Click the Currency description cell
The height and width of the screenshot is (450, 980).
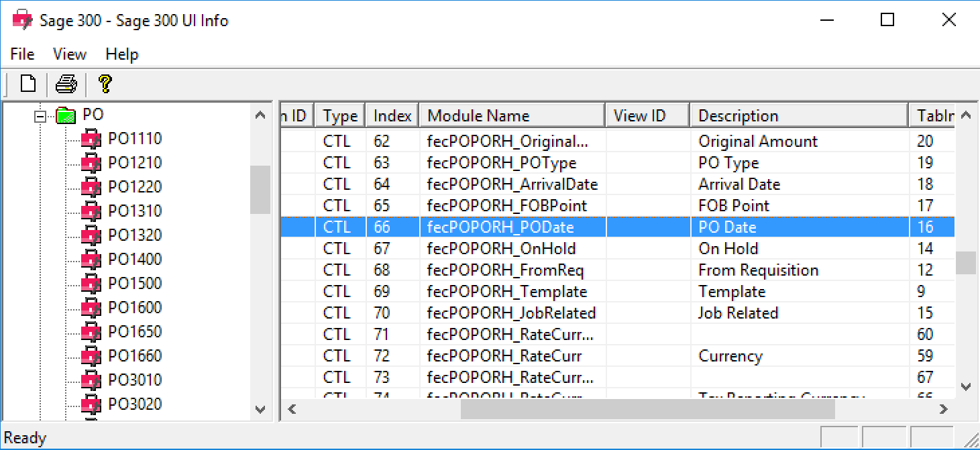point(799,356)
